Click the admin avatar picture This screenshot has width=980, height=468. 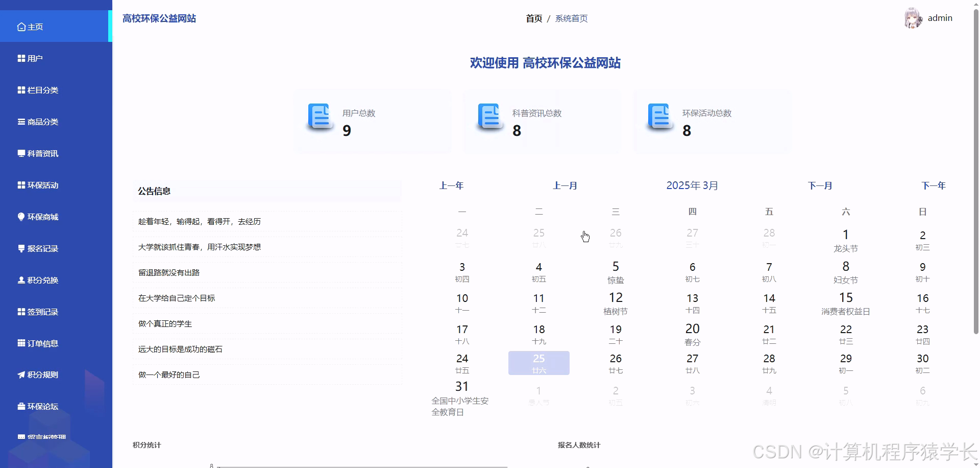coord(913,18)
